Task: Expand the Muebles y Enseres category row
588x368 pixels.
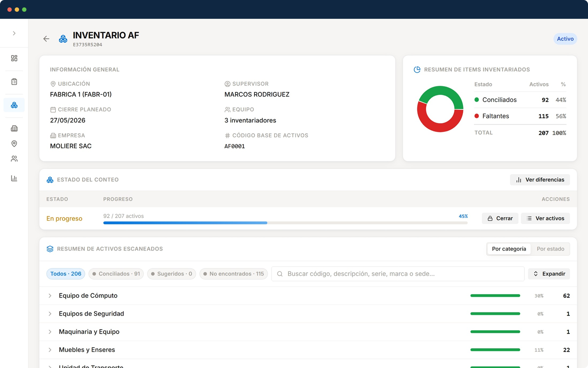Action: tap(308, 350)
